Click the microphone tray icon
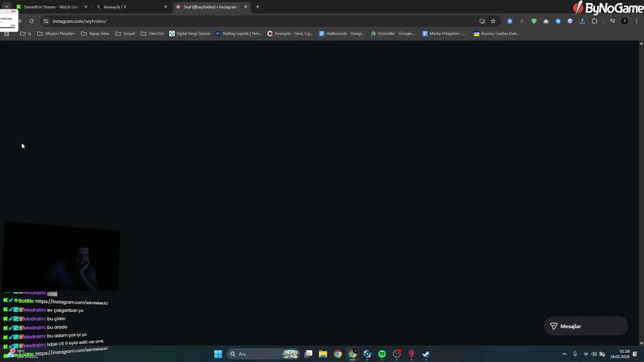This screenshot has width=644, height=362. (x=575, y=354)
